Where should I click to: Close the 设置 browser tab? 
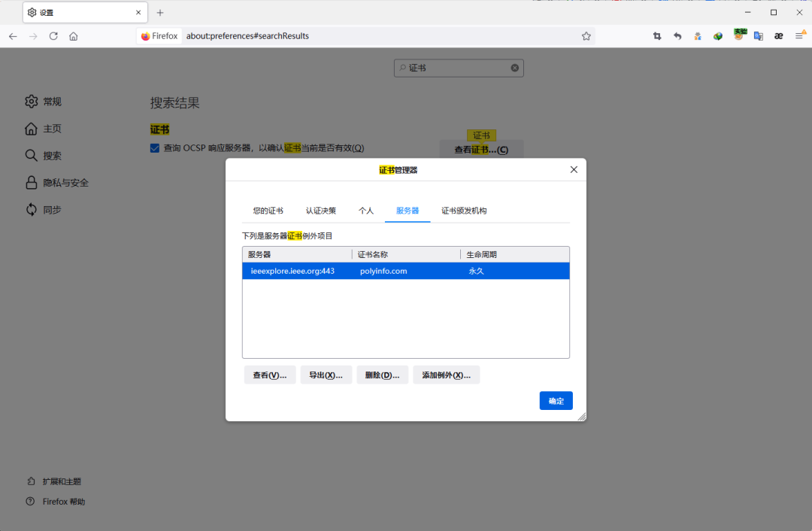coord(138,13)
